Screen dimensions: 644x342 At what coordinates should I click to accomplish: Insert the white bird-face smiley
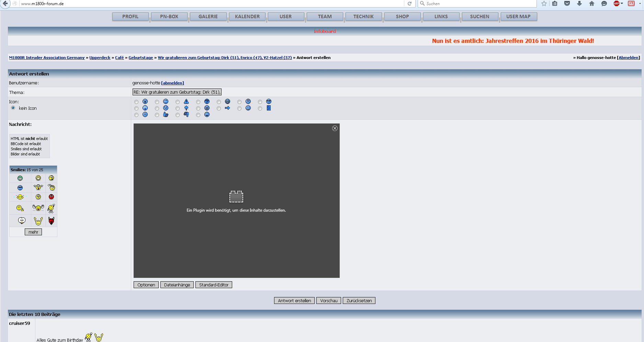coord(22,221)
